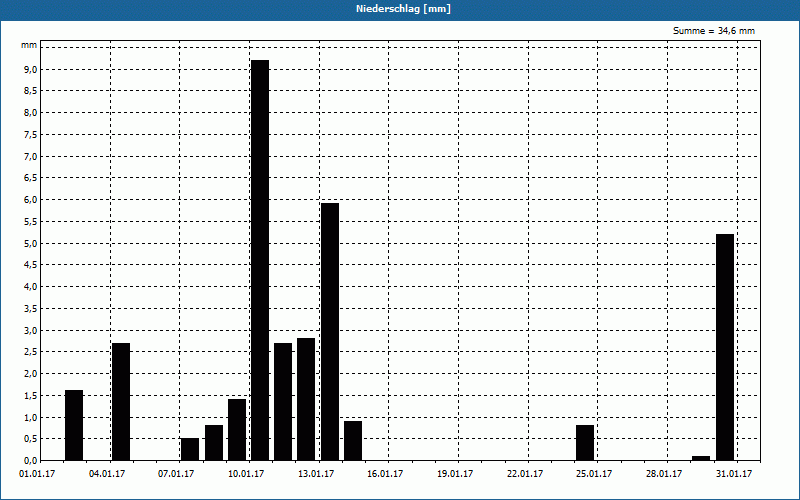Select the x-axis date '07.01.17'
Viewport: 800px width, 500px height.
pos(176,474)
